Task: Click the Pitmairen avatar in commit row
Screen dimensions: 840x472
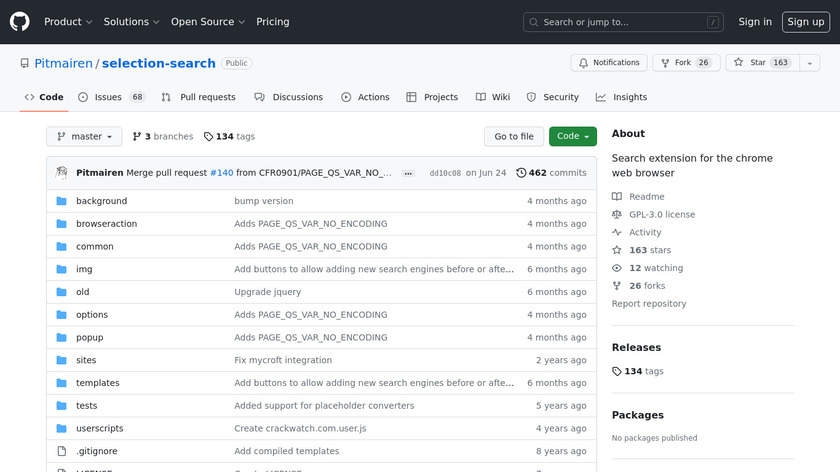Action: tap(62, 173)
